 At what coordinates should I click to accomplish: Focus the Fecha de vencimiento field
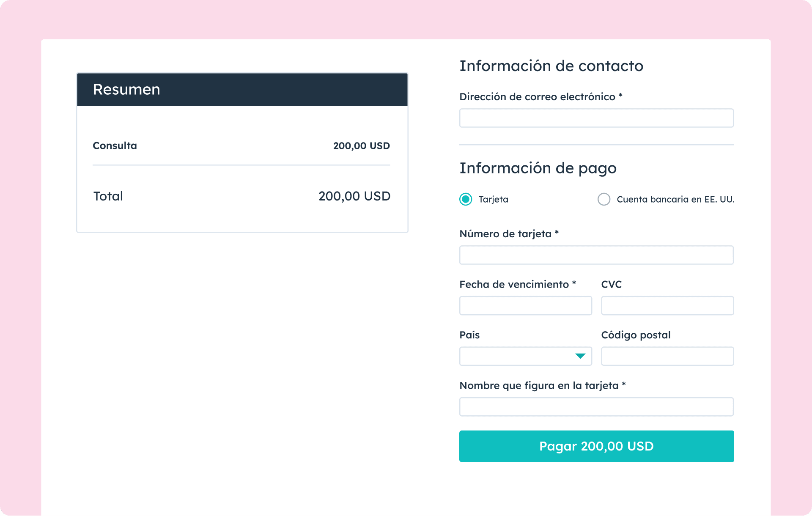click(526, 305)
